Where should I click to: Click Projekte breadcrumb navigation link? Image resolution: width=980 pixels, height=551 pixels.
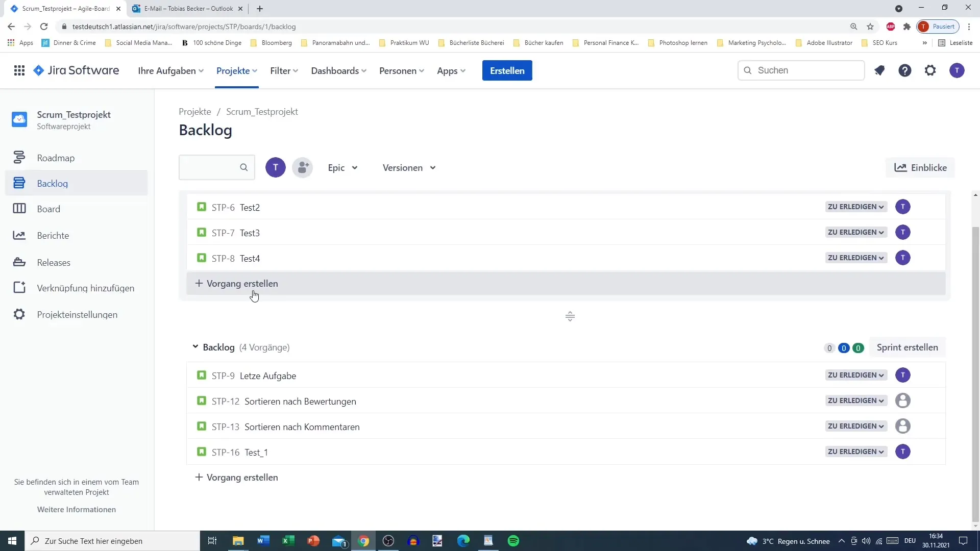point(194,112)
